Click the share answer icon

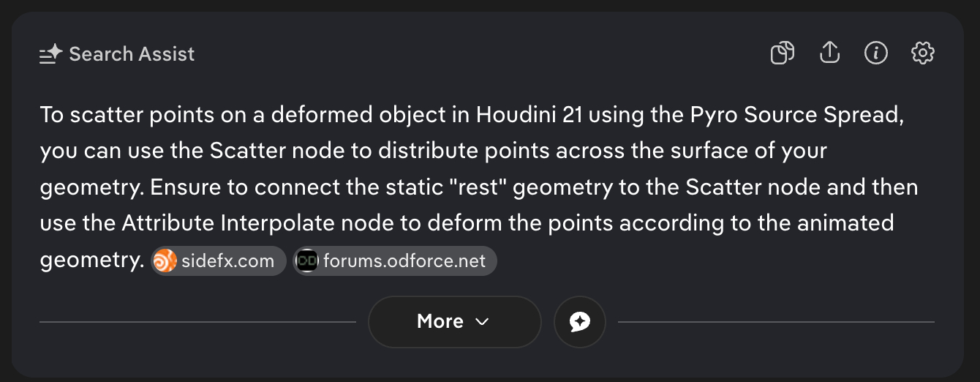point(829,53)
